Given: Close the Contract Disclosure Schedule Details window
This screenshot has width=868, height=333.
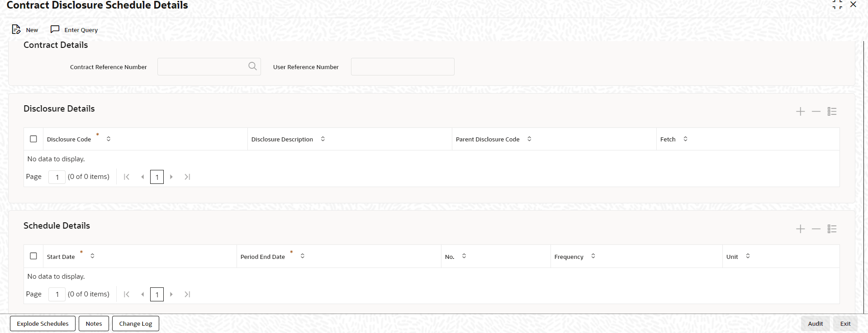Looking at the screenshot, I should (x=853, y=5).
